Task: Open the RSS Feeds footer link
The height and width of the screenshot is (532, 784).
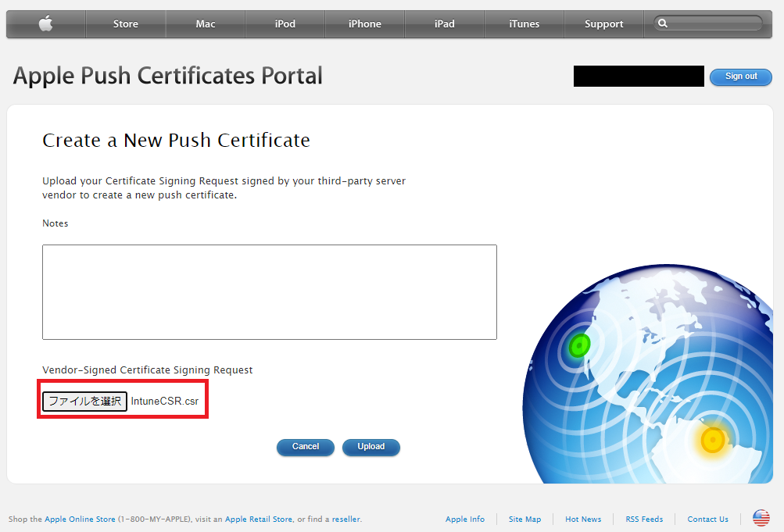Action: coord(644,519)
